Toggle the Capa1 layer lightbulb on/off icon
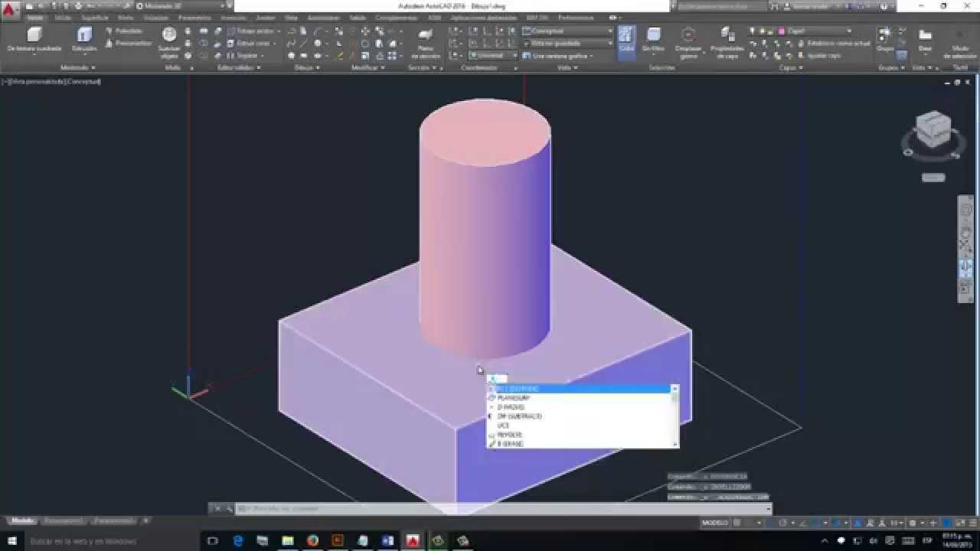The width and height of the screenshot is (980, 551). pos(753,31)
